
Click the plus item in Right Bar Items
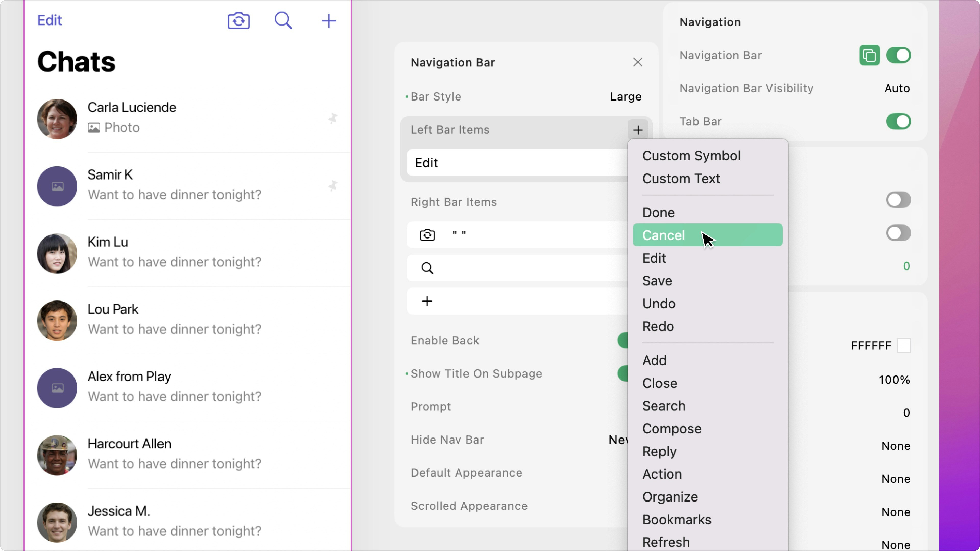pyautogui.click(x=427, y=301)
